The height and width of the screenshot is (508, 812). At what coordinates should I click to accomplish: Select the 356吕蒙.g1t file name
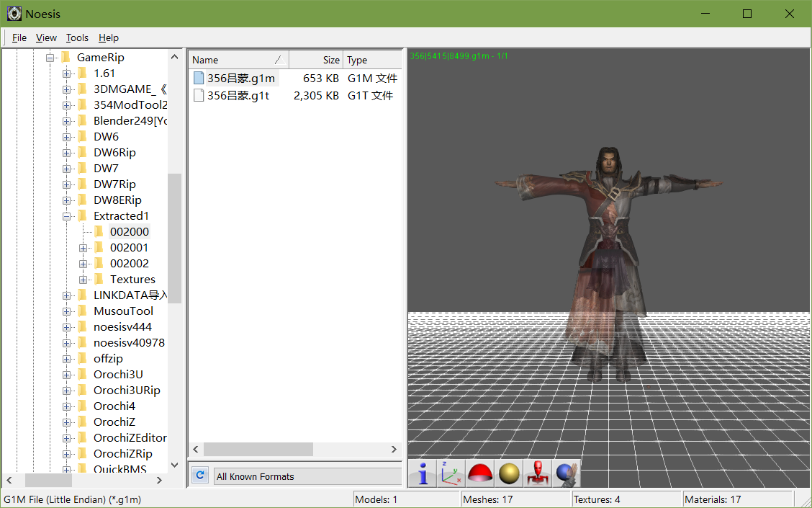[238, 95]
